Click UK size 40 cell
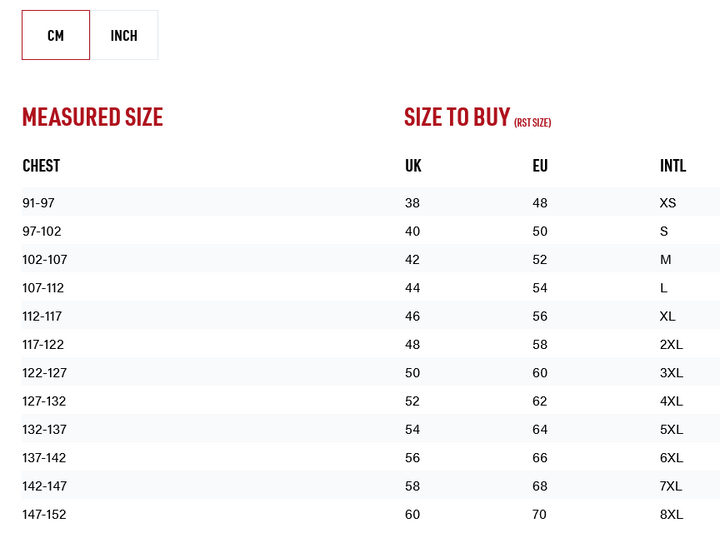The width and height of the screenshot is (720, 543). [413, 231]
